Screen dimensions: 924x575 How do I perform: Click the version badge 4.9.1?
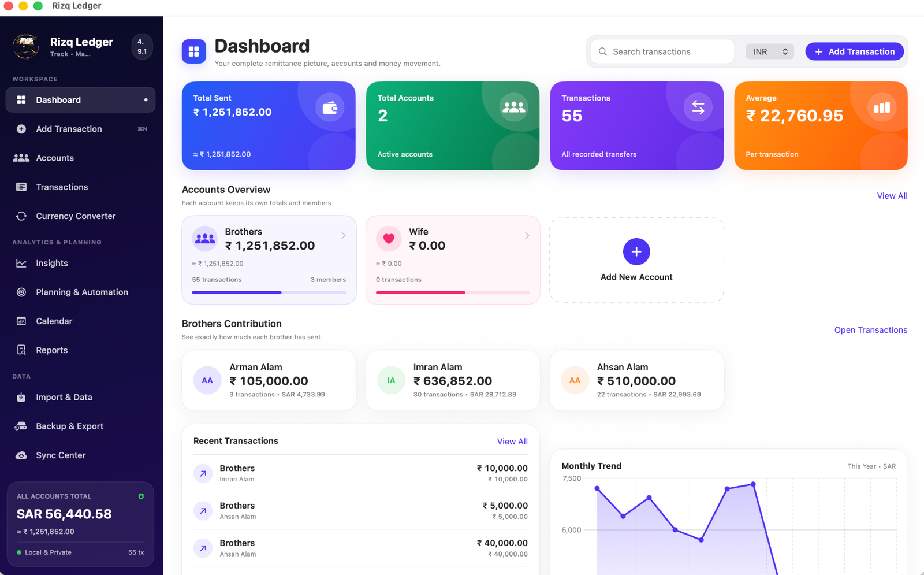coord(142,47)
